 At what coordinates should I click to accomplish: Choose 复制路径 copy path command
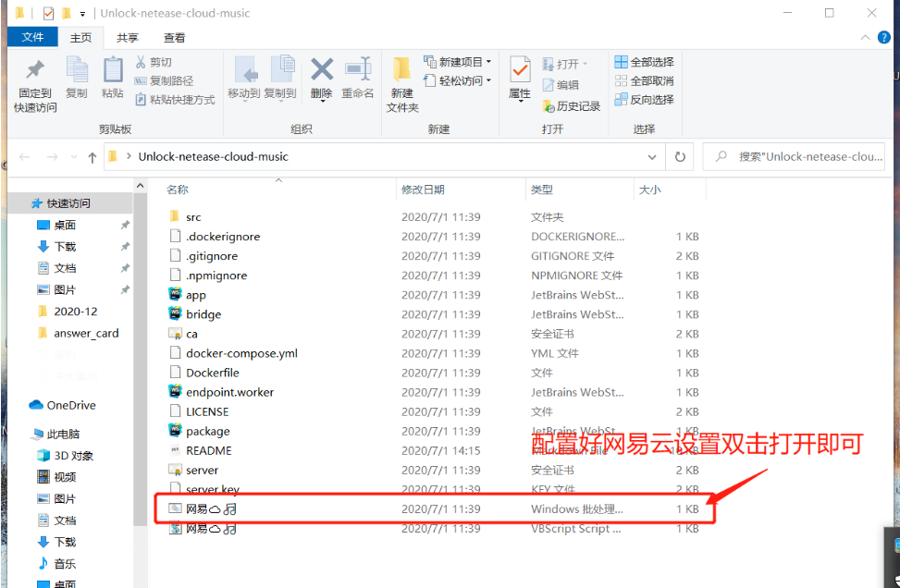click(x=164, y=80)
